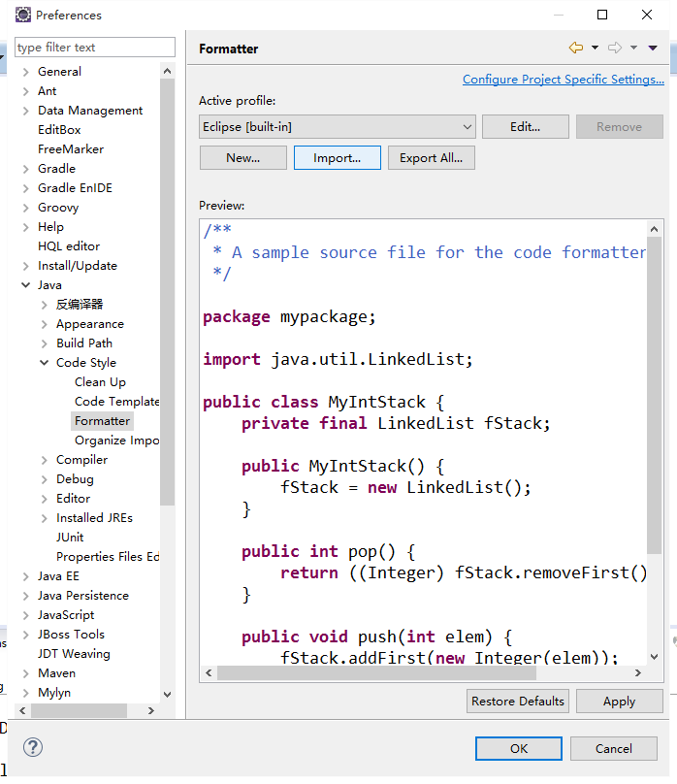Open Configure Project Specific Settings link
The width and height of the screenshot is (677, 784).
[563, 80]
